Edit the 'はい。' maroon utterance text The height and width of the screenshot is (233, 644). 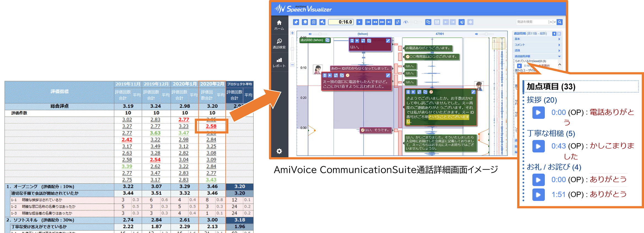(388, 41)
